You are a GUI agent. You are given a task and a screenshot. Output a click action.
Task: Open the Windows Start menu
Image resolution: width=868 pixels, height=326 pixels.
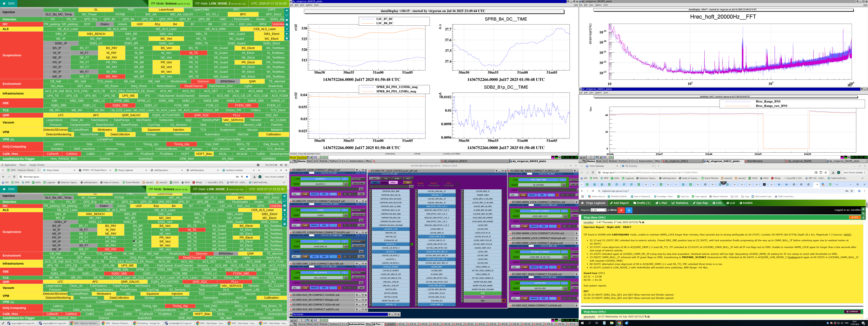coord(582,323)
